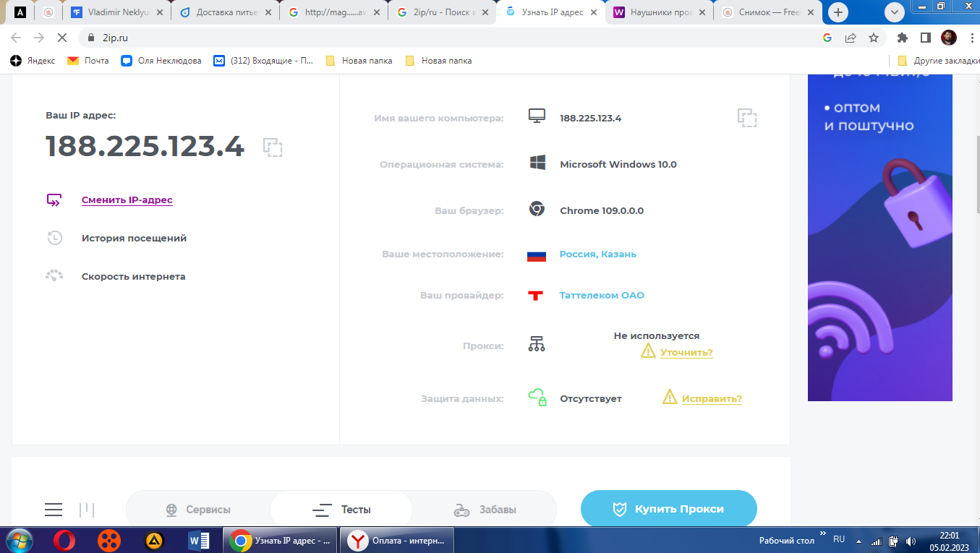The image size is (980, 553).
Task: Open a new browser tab
Action: pos(838,12)
